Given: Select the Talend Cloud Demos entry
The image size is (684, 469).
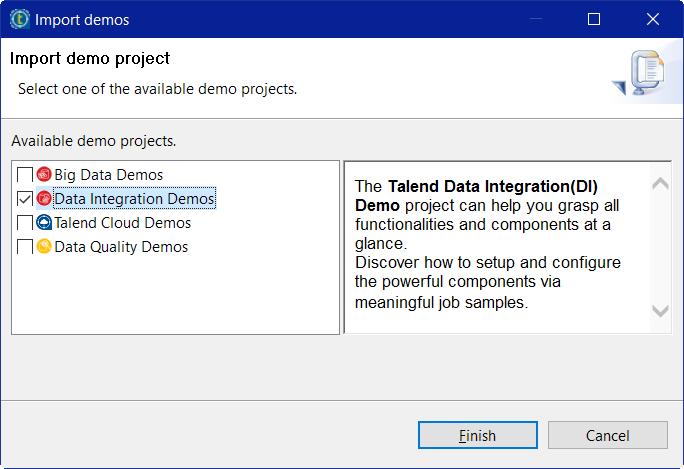Looking at the screenshot, I should pos(122,223).
